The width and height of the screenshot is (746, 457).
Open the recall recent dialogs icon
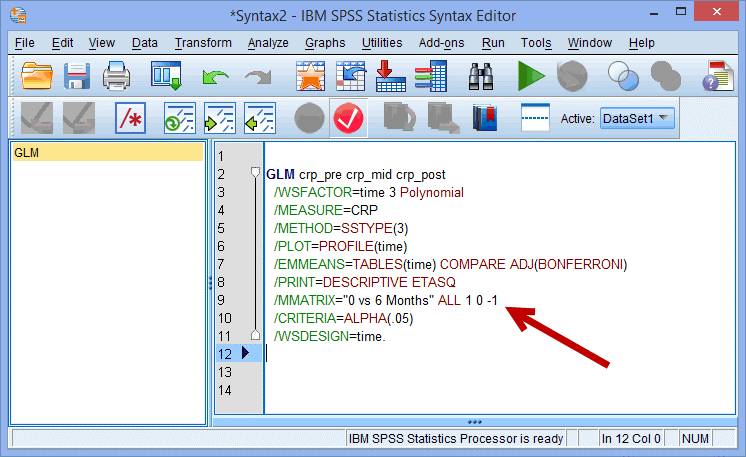(x=166, y=76)
